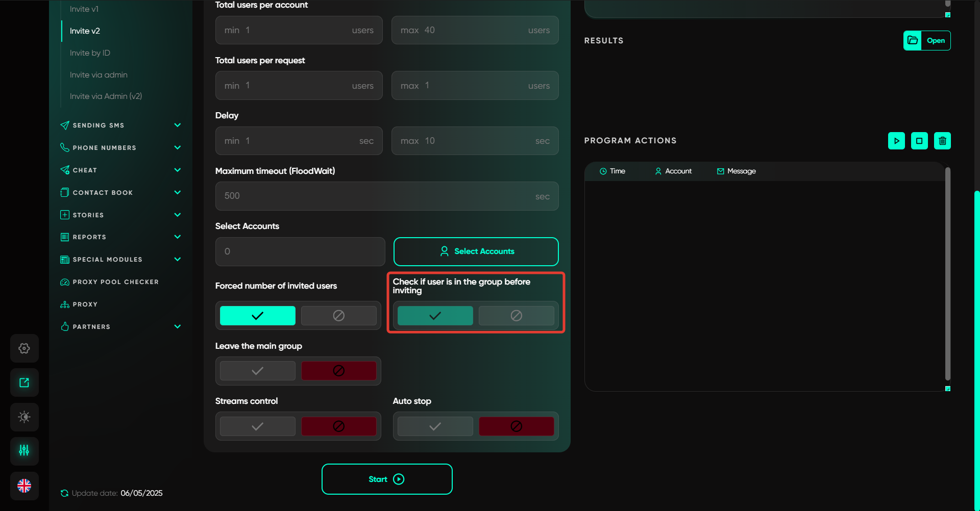Click the settings gear icon in left rail
Viewport: 980px width, 511px height.
point(24,348)
